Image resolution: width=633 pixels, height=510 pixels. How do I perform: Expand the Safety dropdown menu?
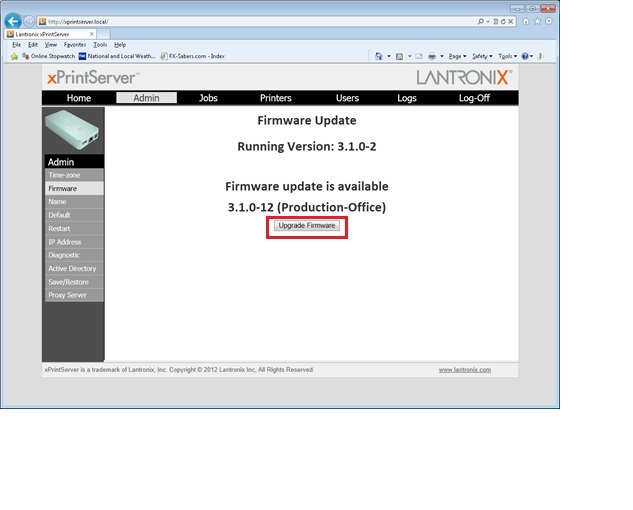481,56
